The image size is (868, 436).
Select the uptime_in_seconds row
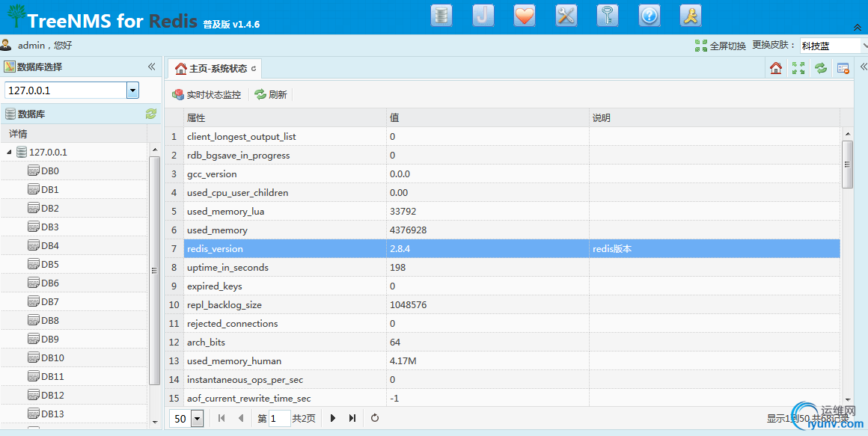pyautogui.click(x=503, y=268)
